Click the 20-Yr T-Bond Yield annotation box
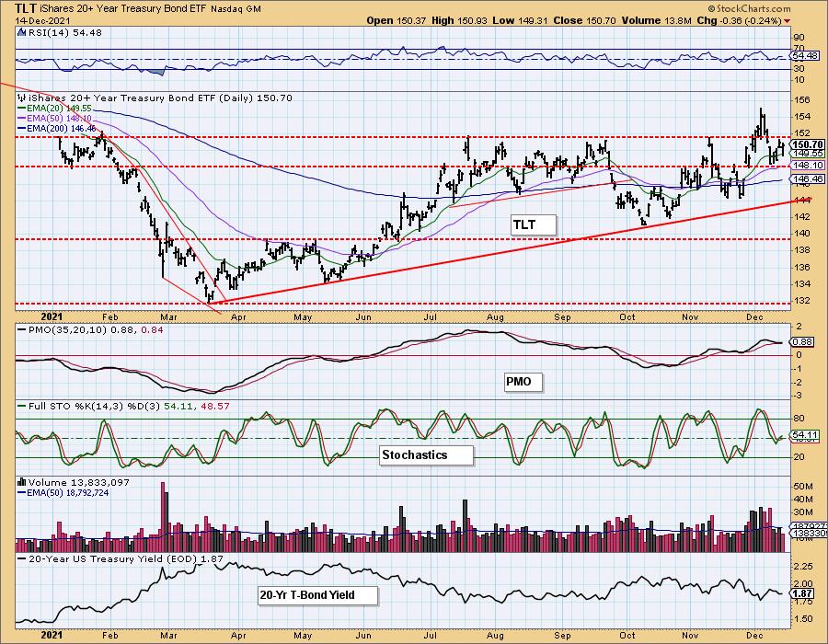 coord(318,595)
